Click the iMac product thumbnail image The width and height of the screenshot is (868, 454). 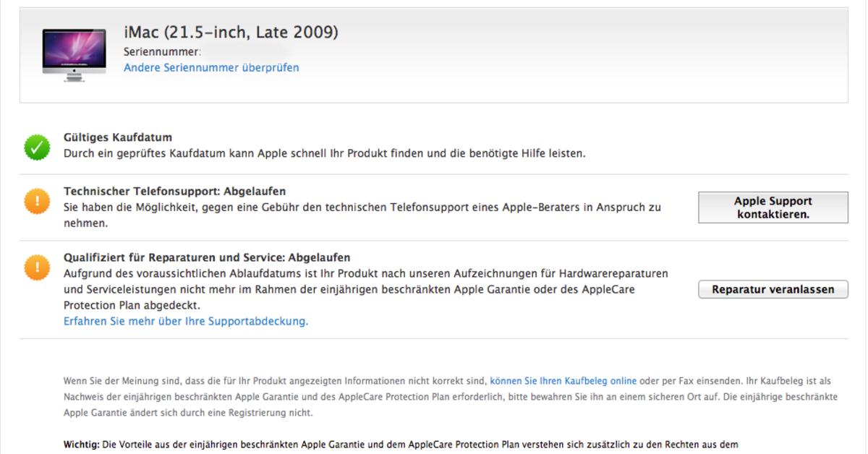pyautogui.click(x=74, y=55)
